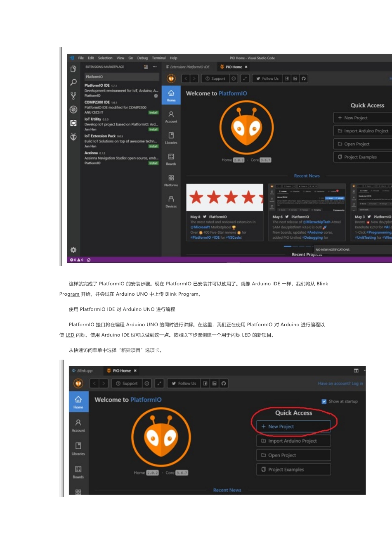
Task: Open the Debug menu
Action: click(x=142, y=58)
